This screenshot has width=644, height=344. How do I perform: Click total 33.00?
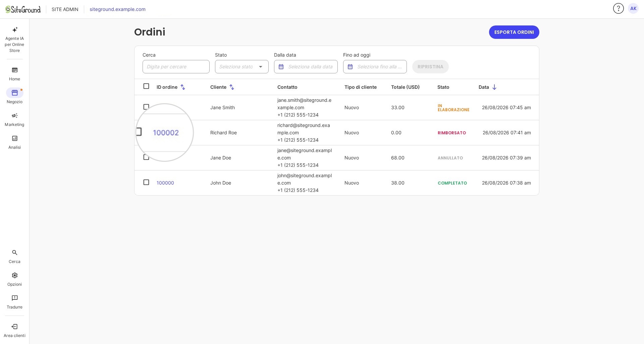(397, 108)
